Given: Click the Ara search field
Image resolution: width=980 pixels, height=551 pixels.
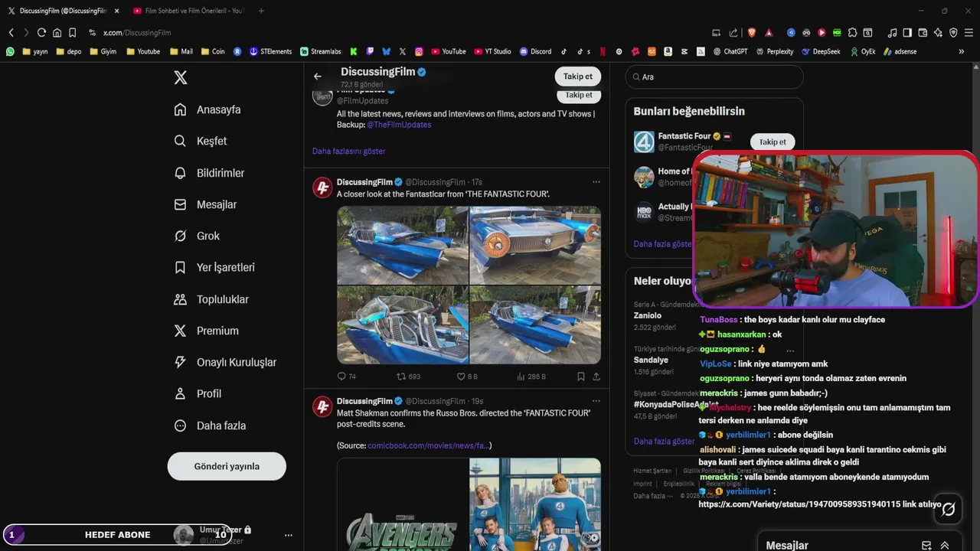Looking at the screenshot, I should [714, 77].
